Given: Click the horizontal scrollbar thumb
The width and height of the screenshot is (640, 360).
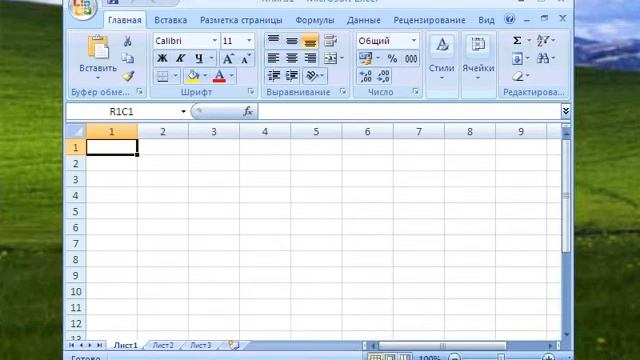Looking at the screenshot, I should coord(442,346).
